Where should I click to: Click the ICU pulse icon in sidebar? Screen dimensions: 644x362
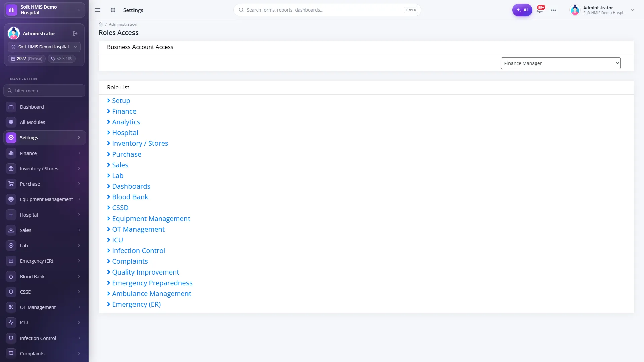11,323
